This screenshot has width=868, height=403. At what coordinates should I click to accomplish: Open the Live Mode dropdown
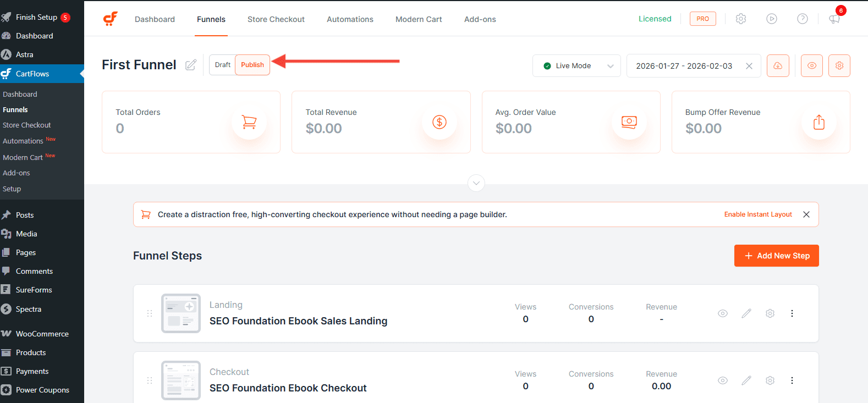[576, 66]
